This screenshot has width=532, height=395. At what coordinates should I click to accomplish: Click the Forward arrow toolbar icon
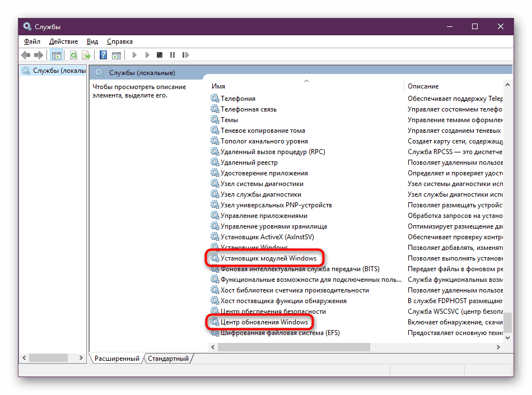39,55
